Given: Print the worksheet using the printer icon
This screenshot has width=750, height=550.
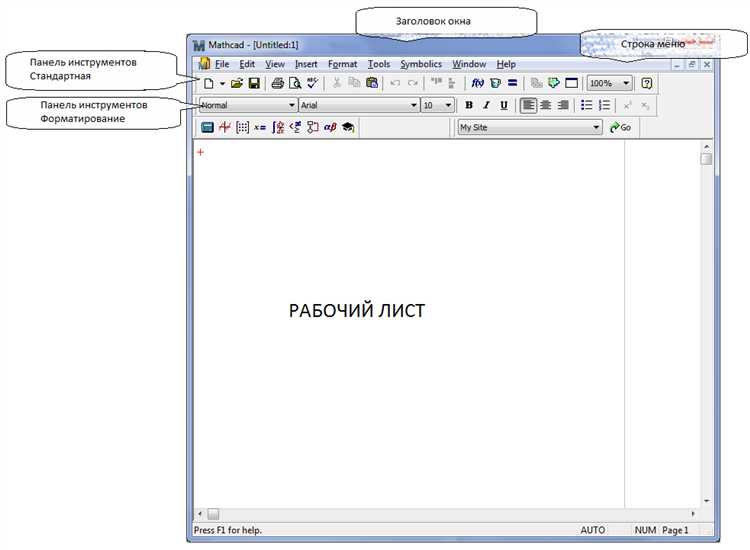Looking at the screenshot, I should point(278,83).
